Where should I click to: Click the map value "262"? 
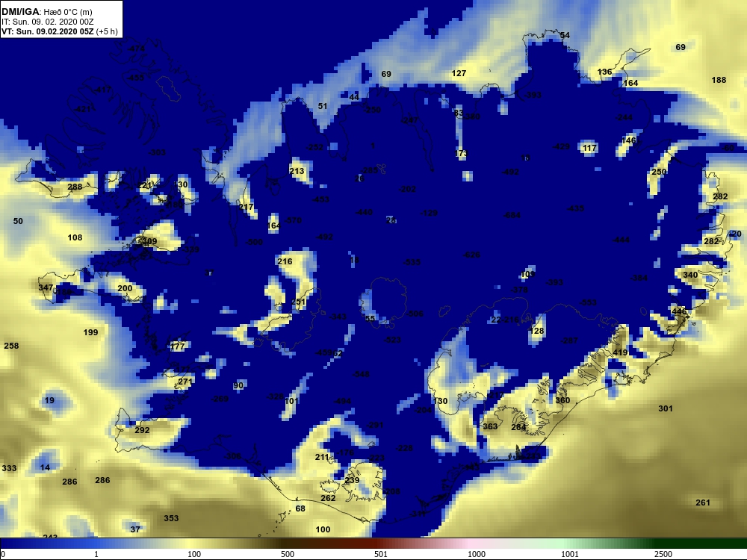(328, 498)
